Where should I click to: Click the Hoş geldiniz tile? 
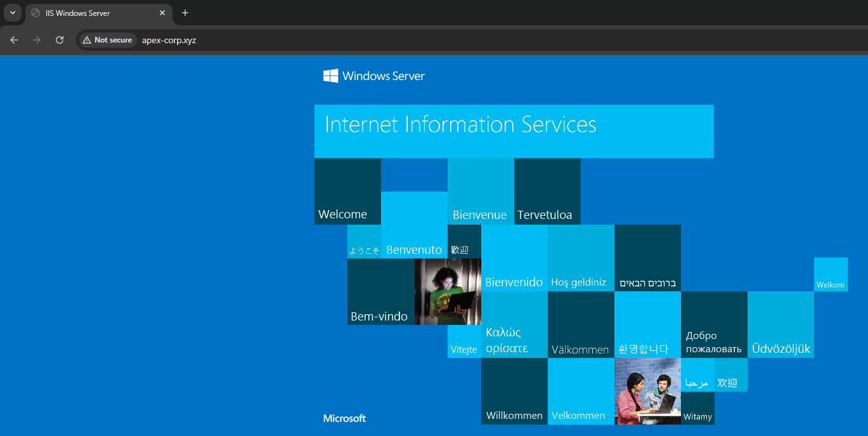pos(581,258)
